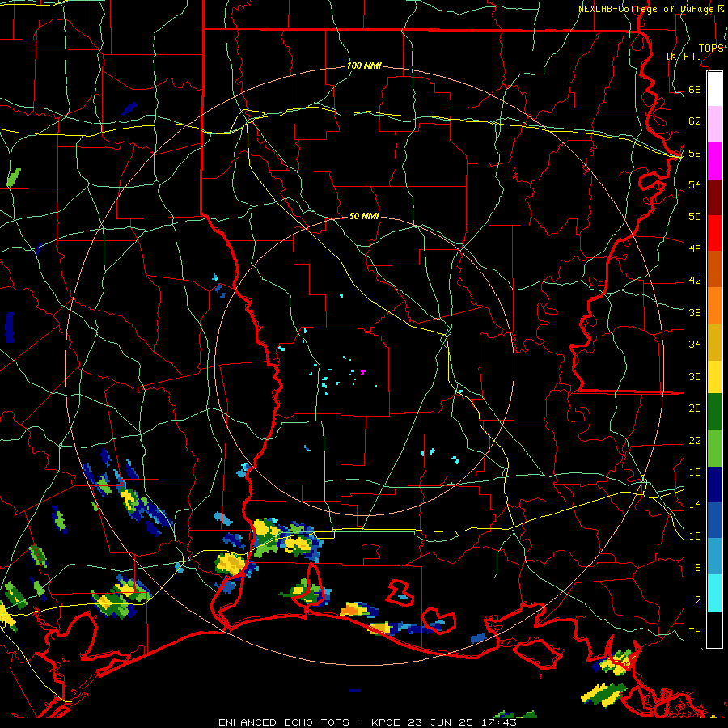Click the small magenta echo near radar center
Image resolution: width=728 pixels, height=728 pixels.
point(362,372)
